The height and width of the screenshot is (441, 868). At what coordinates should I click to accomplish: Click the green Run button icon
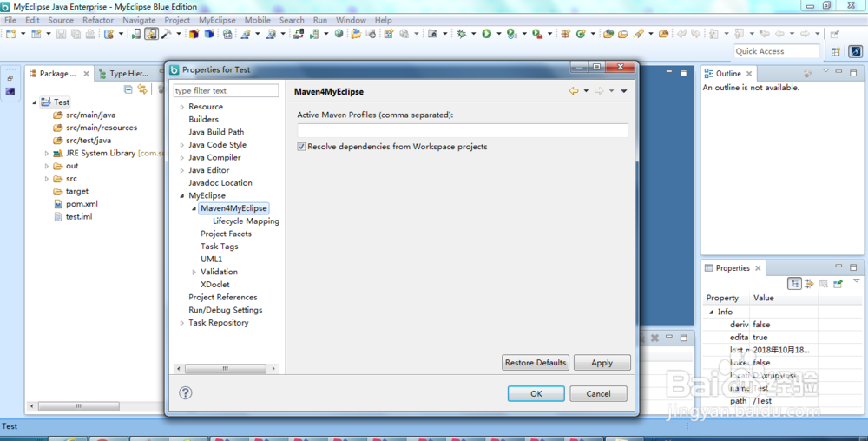point(487,34)
